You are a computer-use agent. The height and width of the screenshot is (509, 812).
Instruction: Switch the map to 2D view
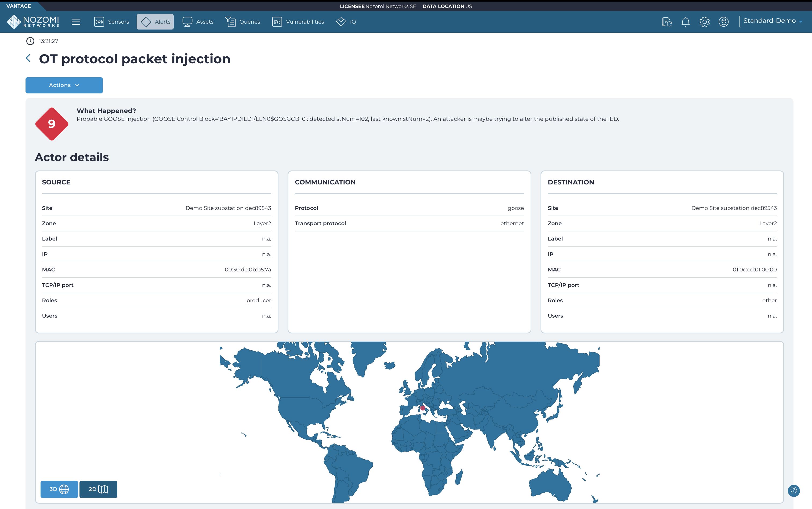click(x=98, y=489)
